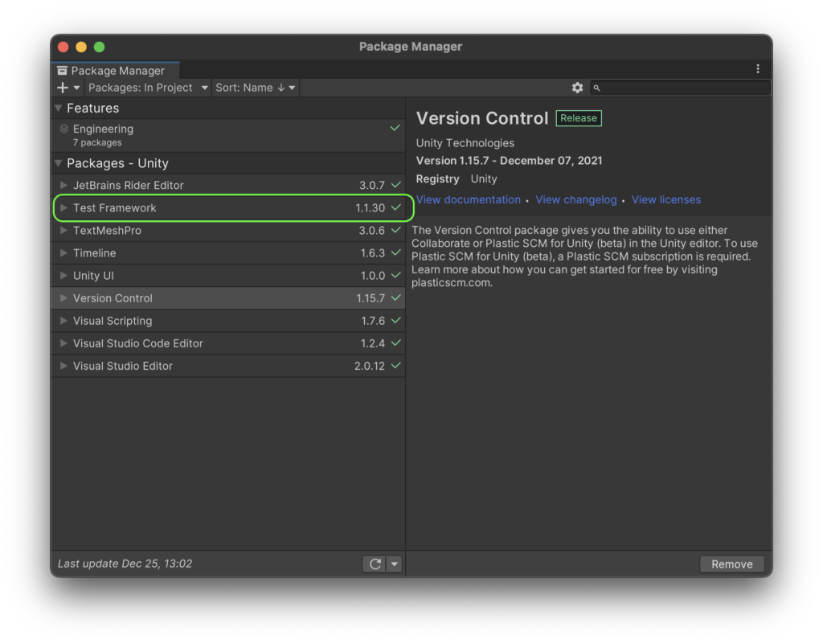Open the View licenses link
The height and width of the screenshot is (644, 823).
[x=666, y=199]
